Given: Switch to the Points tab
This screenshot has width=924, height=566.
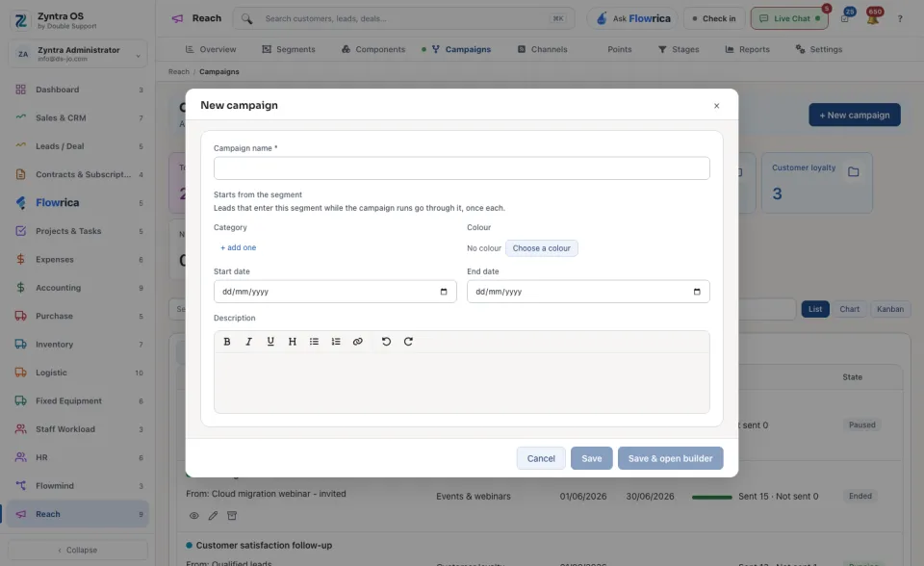Looking at the screenshot, I should pos(619,49).
